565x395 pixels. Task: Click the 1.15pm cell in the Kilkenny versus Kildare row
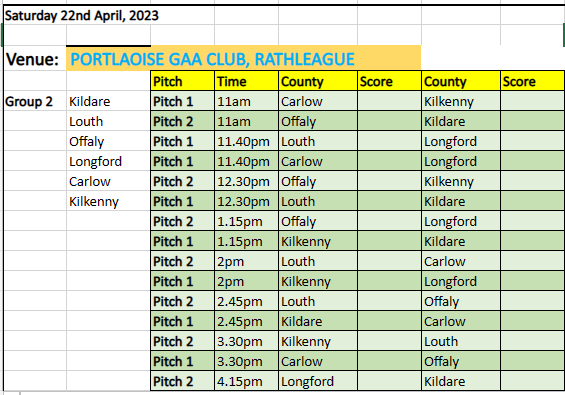pyautogui.click(x=246, y=241)
